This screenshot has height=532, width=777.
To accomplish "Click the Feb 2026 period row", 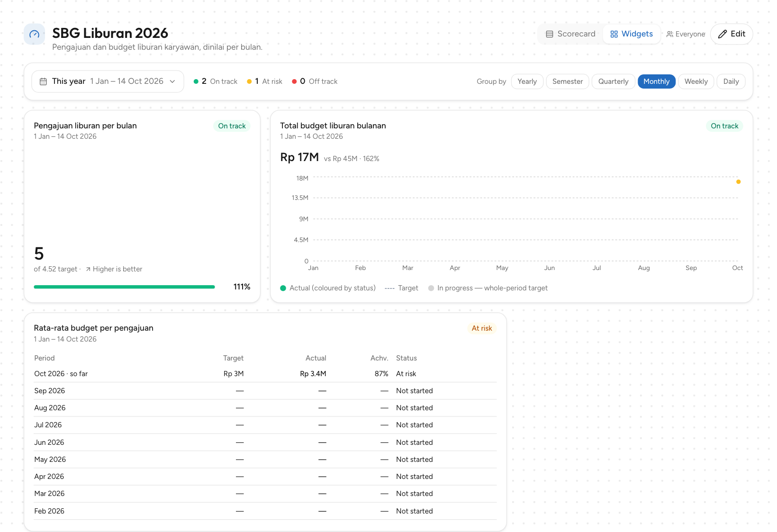I will [x=265, y=511].
